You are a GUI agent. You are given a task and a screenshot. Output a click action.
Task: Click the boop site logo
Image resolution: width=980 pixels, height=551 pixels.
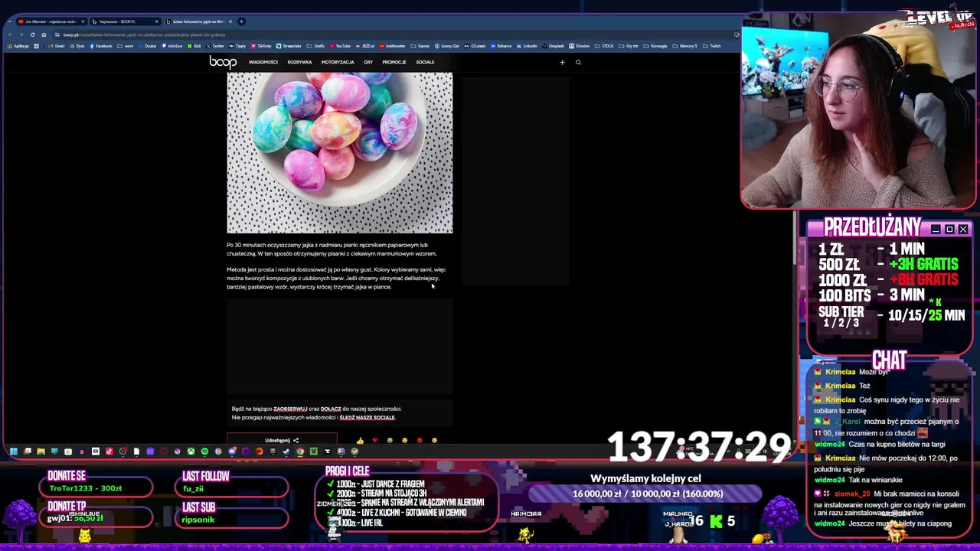coord(223,62)
